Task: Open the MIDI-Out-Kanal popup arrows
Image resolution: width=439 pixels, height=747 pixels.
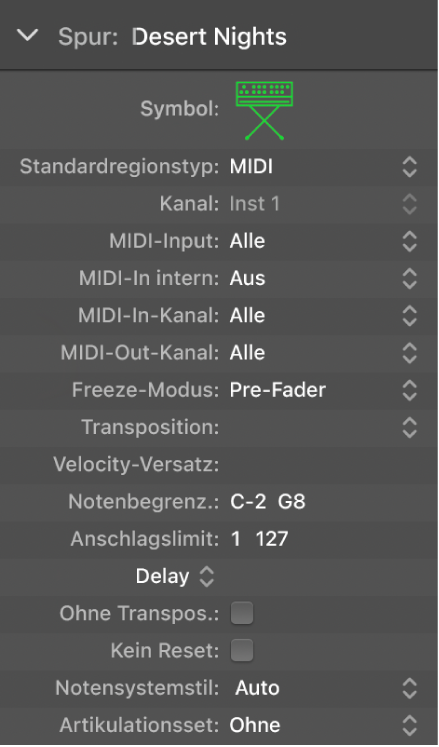Action: [x=409, y=353]
